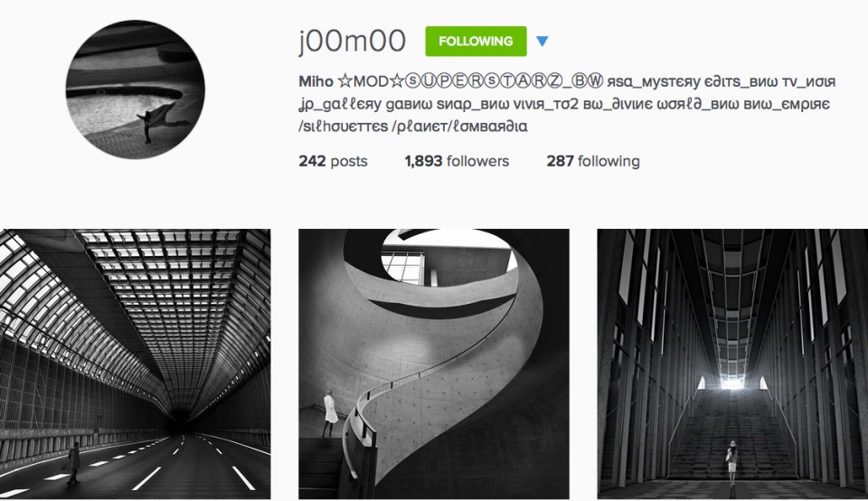
Task: Open the spiral concrete staircase photo
Action: [x=433, y=364]
